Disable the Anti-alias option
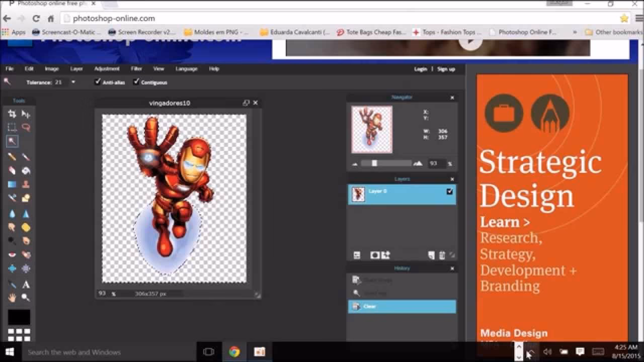 [98, 81]
